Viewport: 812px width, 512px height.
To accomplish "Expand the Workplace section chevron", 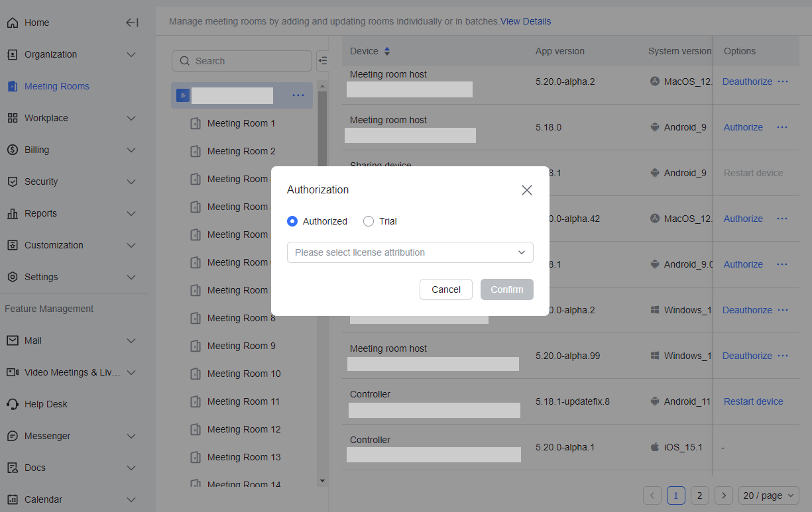I will pyautogui.click(x=131, y=118).
